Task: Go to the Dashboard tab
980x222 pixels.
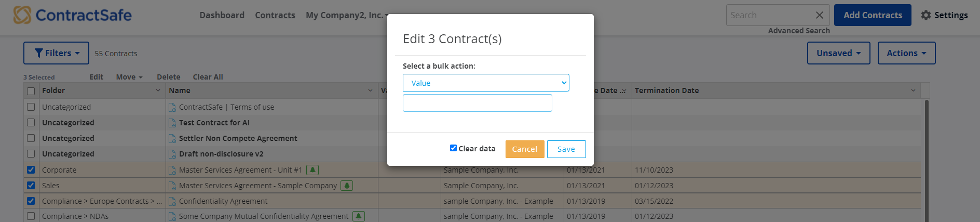Action: [x=222, y=15]
